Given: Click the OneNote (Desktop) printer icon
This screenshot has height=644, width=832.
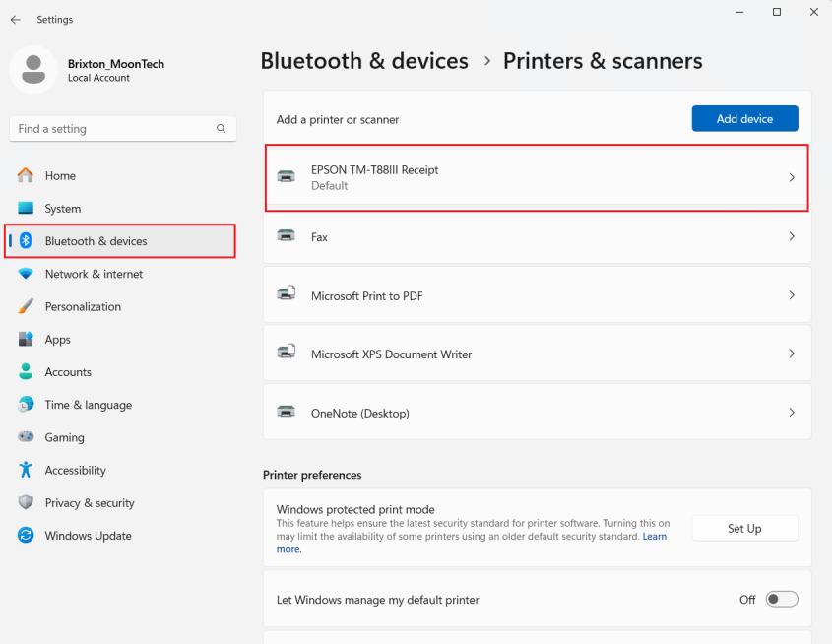Looking at the screenshot, I should click(x=287, y=412).
